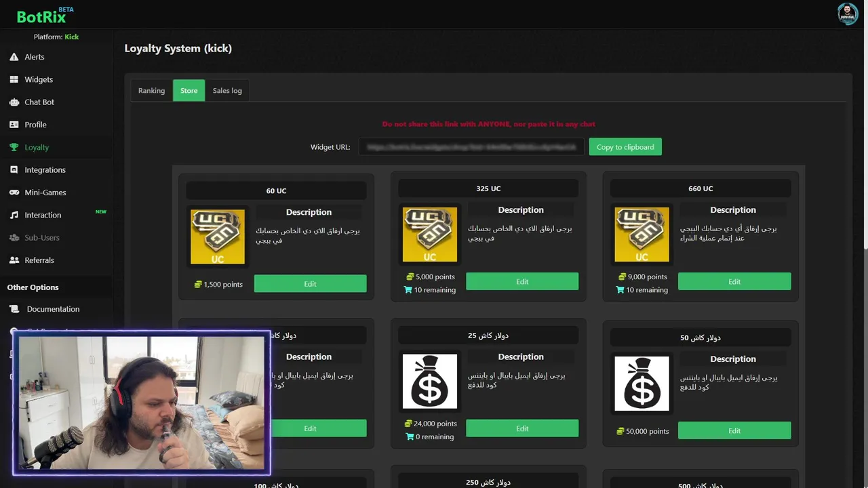
Task: Open the Sales log tab
Action: (x=227, y=91)
